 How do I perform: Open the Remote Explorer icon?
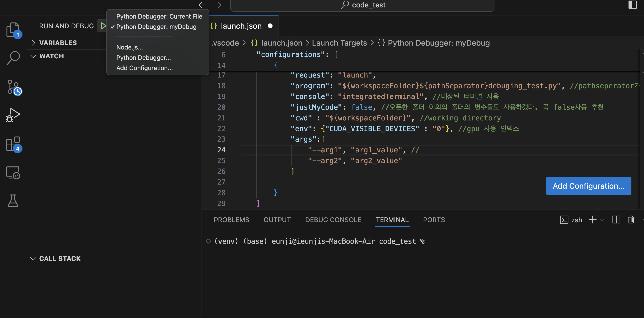[13, 172]
